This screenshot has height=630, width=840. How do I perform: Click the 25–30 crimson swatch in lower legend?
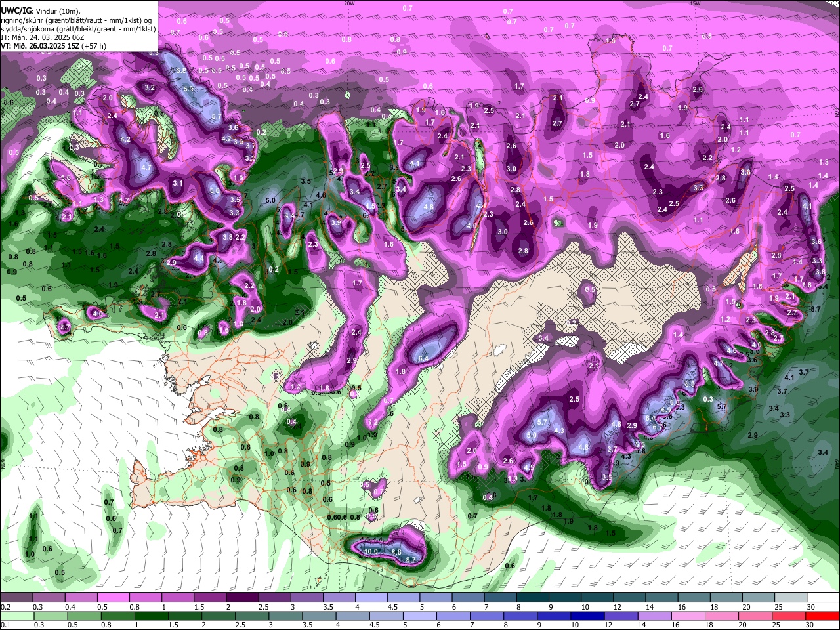click(789, 616)
